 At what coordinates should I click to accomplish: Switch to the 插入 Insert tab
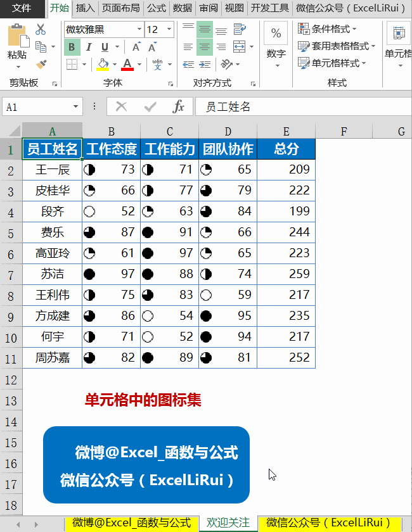pos(85,8)
